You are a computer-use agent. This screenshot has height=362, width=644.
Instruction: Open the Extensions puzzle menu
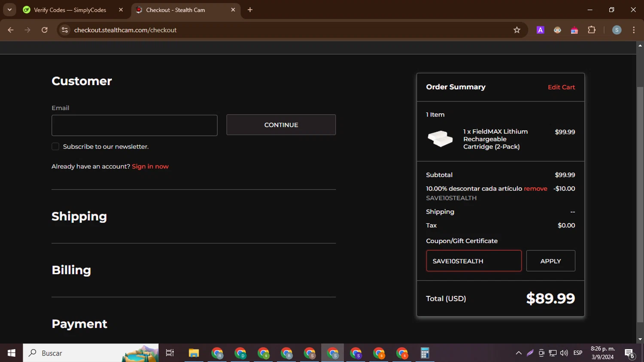pos(592,30)
